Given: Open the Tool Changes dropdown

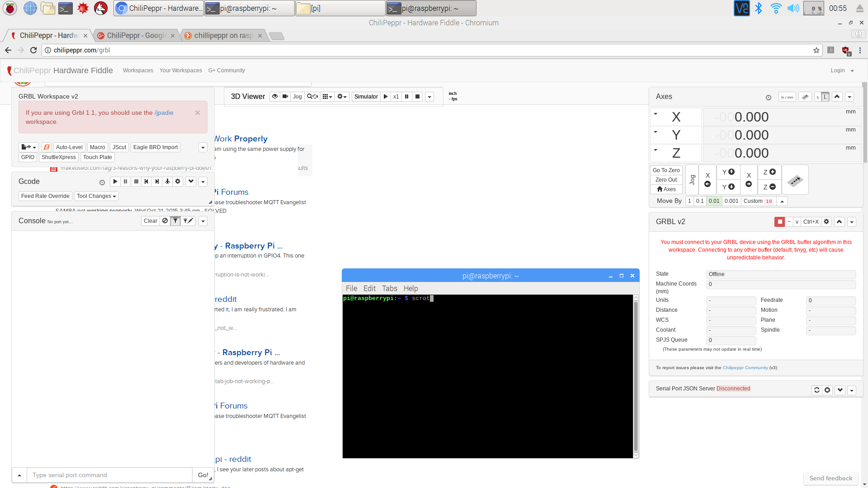Looking at the screenshot, I should [96, 196].
